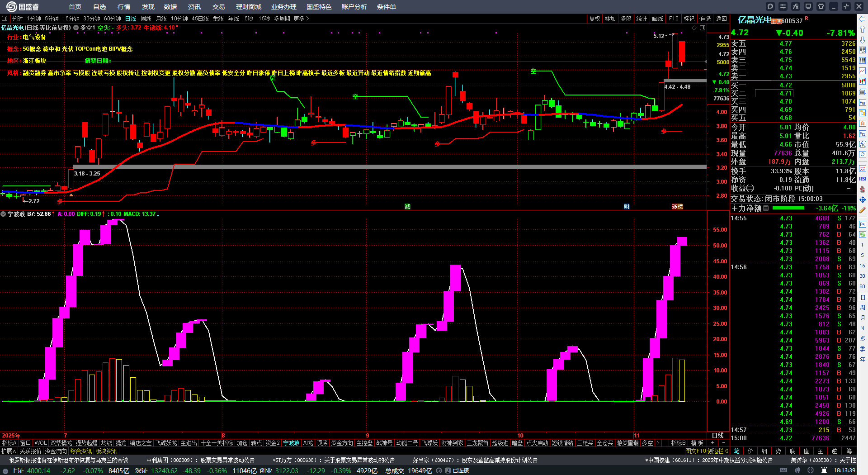The width and height of the screenshot is (868, 475).
Task: Open the multi-window icon in right toolbar
Action: (x=863, y=92)
